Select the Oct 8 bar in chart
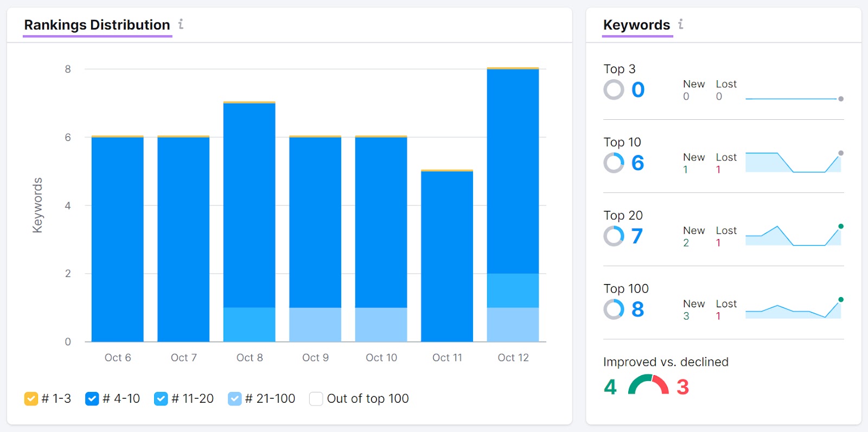The width and height of the screenshot is (868, 432). (250, 221)
